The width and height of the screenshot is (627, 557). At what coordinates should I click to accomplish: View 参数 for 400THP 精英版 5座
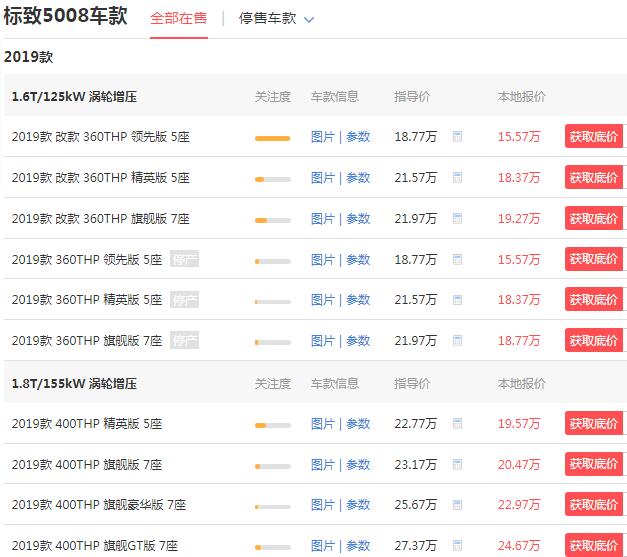pos(358,423)
